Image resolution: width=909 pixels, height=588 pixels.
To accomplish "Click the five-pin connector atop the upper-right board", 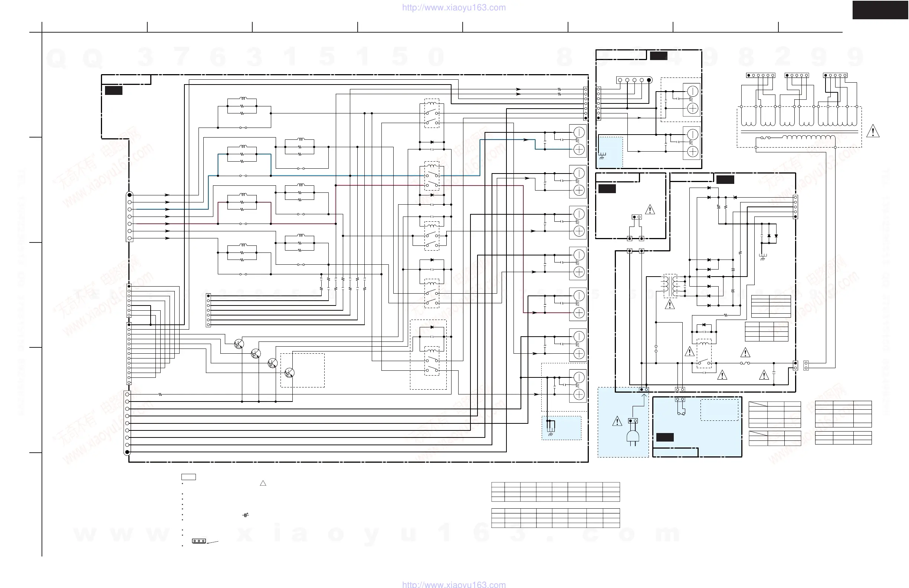I will click(634, 80).
